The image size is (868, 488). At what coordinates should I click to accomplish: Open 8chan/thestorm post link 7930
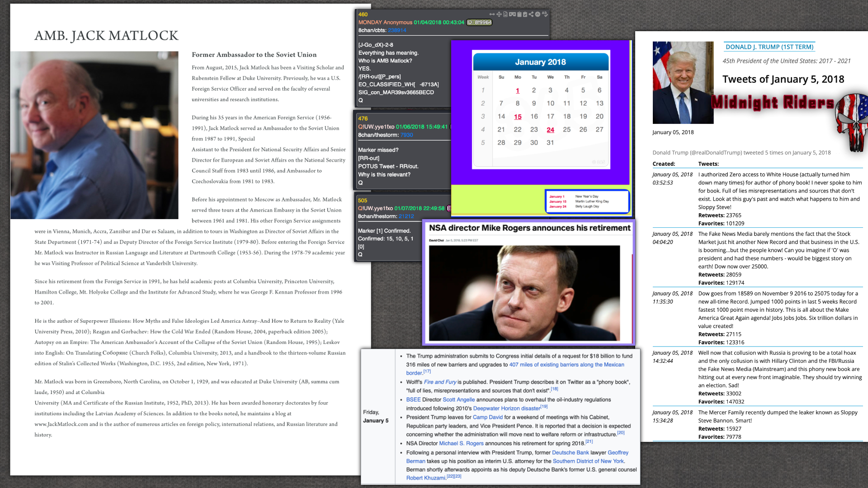406,135
